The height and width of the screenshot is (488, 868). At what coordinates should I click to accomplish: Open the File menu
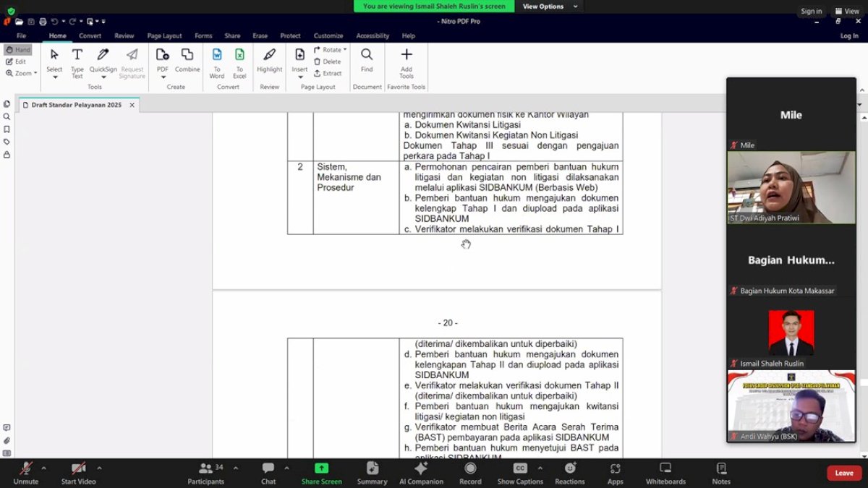[22, 35]
